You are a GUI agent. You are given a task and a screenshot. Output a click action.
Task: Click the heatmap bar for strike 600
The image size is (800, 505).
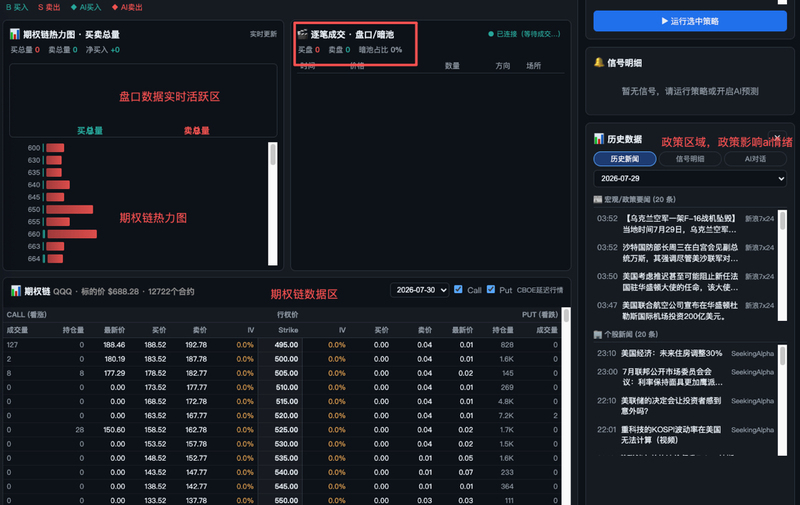pos(55,148)
